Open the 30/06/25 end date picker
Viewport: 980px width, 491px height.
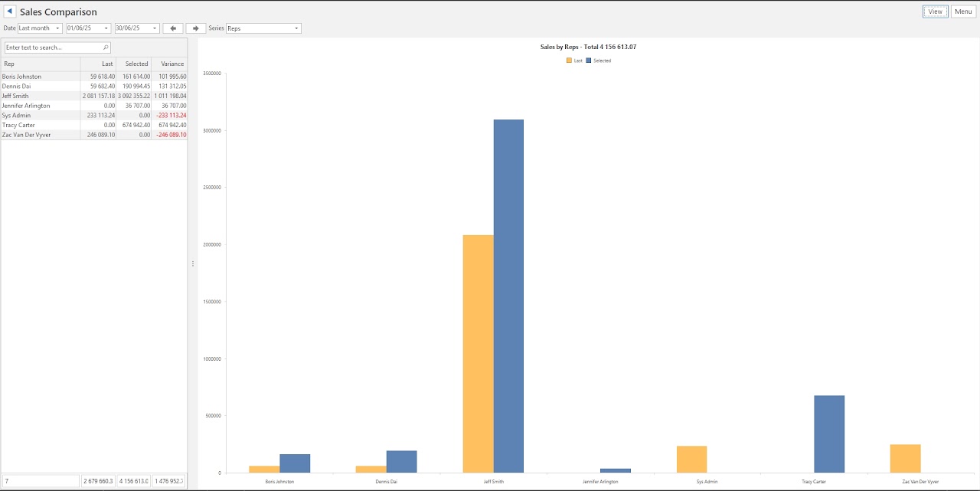point(137,28)
